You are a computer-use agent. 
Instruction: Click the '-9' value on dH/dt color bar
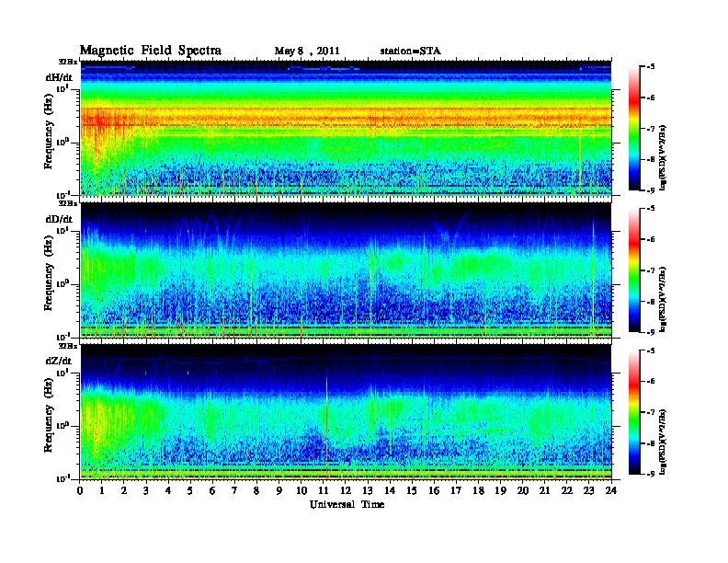pyautogui.click(x=650, y=190)
